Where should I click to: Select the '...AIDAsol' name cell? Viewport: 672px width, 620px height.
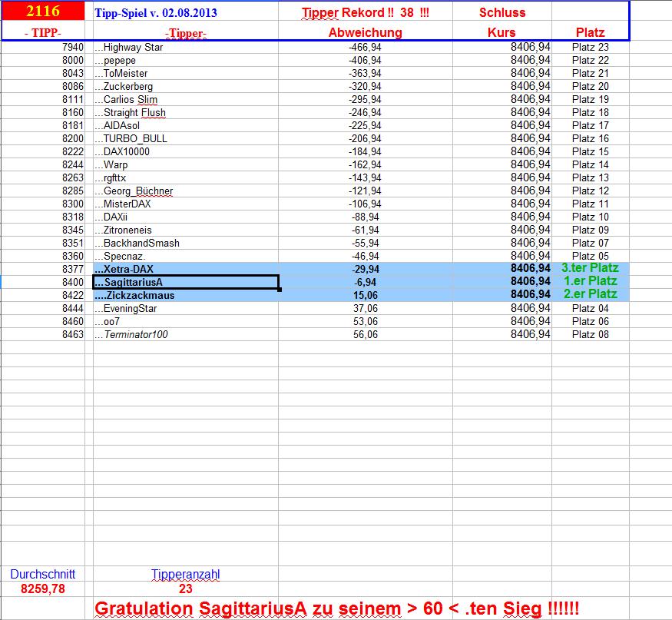coord(186,126)
